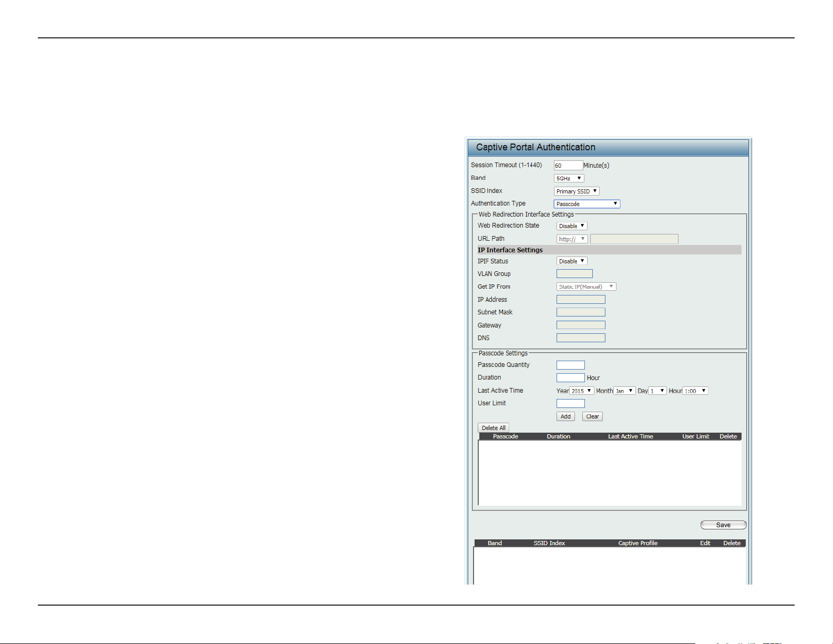Open the IPIF Status dropdown

click(x=572, y=261)
